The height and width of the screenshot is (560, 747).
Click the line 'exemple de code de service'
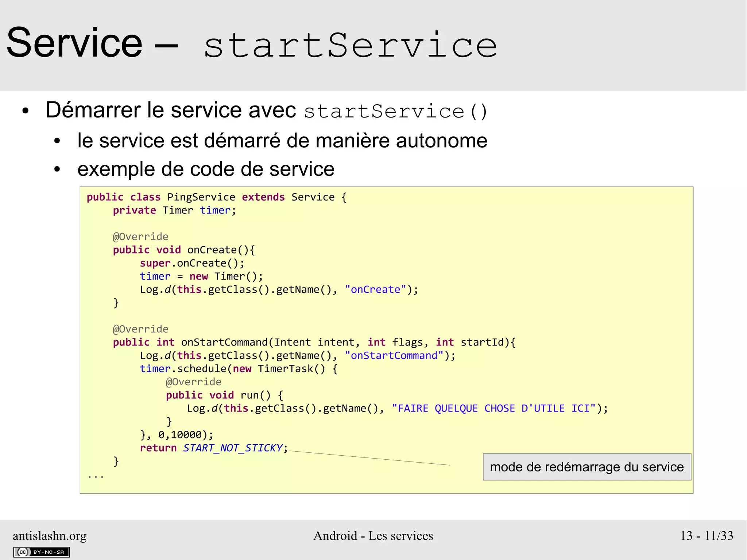point(206,169)
